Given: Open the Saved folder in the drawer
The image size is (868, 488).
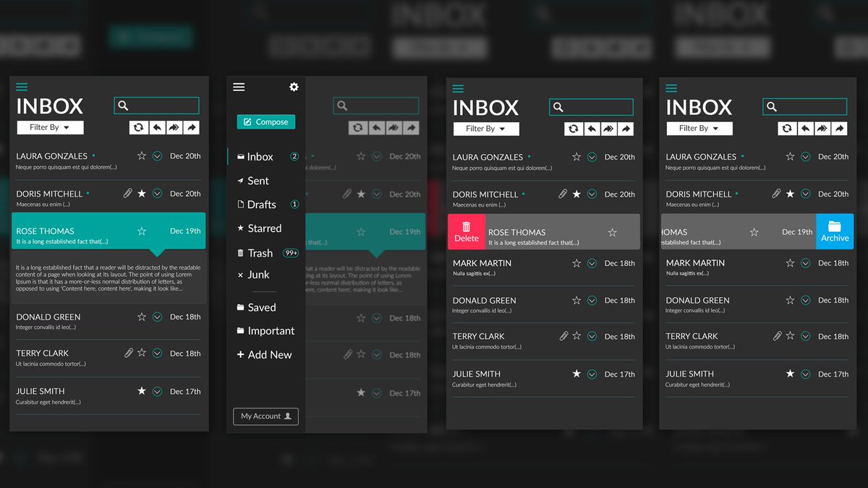Looking at the screenshot, I should point(256,307).
